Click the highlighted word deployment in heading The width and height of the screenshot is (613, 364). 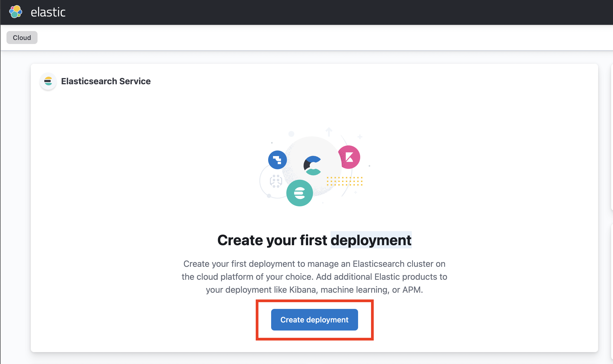[371, 240]
